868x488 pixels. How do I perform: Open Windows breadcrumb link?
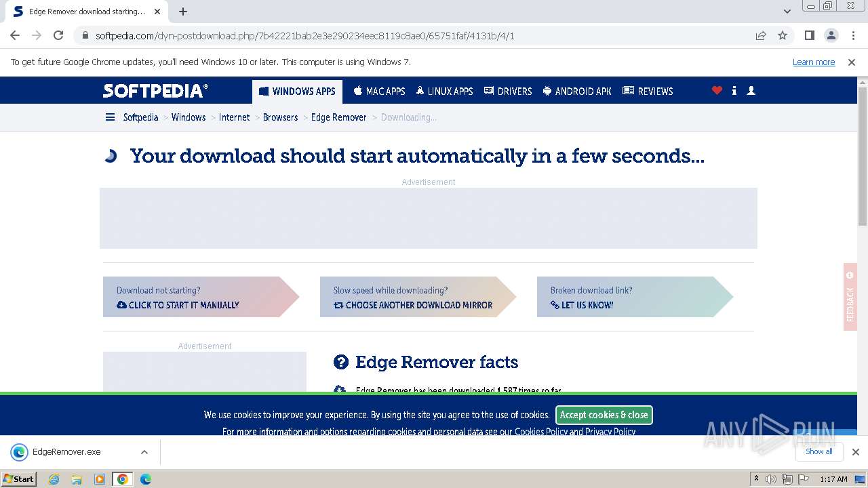(189, 117)
